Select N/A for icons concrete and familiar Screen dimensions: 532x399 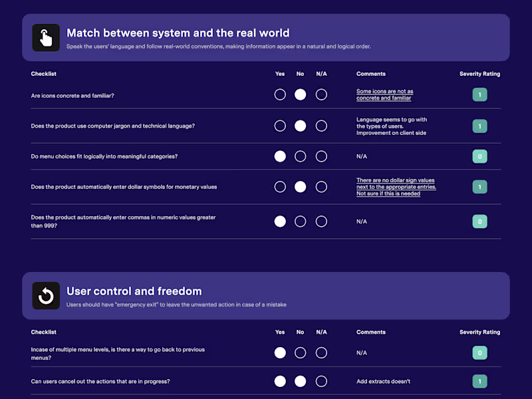(x=321, y=94)
